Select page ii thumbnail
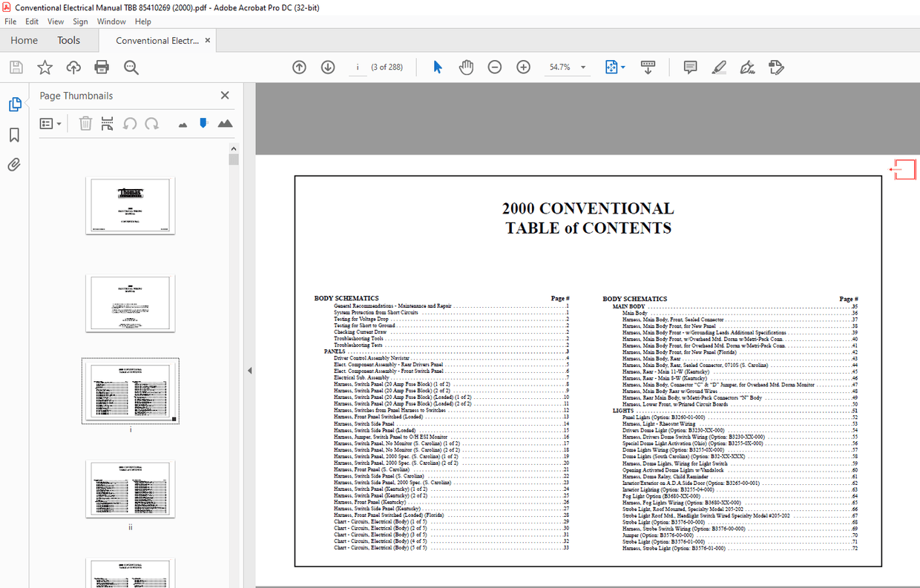Viewport: 920px width, 588px height. 130,489
